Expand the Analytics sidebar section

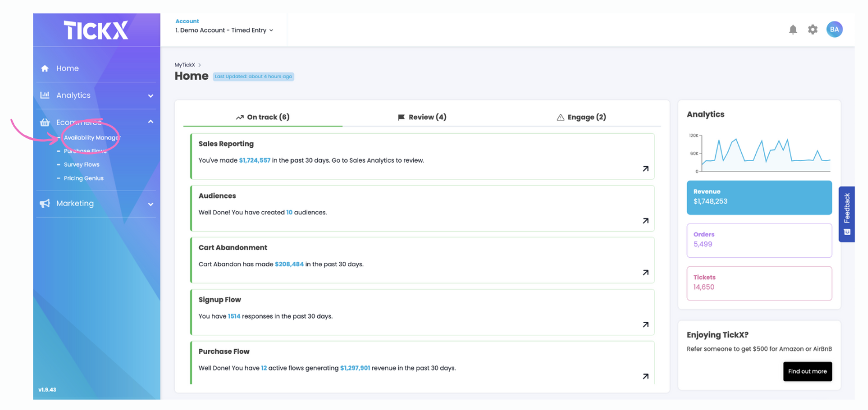coord(150,95)
